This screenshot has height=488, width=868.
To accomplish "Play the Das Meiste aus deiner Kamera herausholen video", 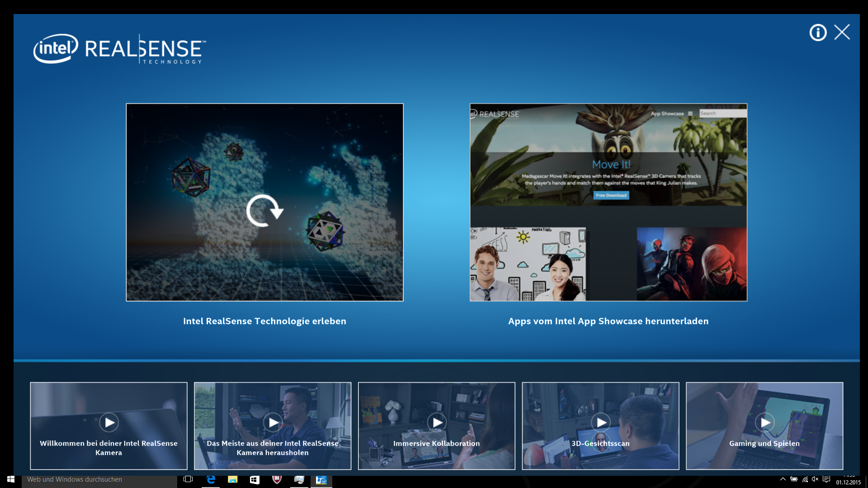I will pos(273,422).
